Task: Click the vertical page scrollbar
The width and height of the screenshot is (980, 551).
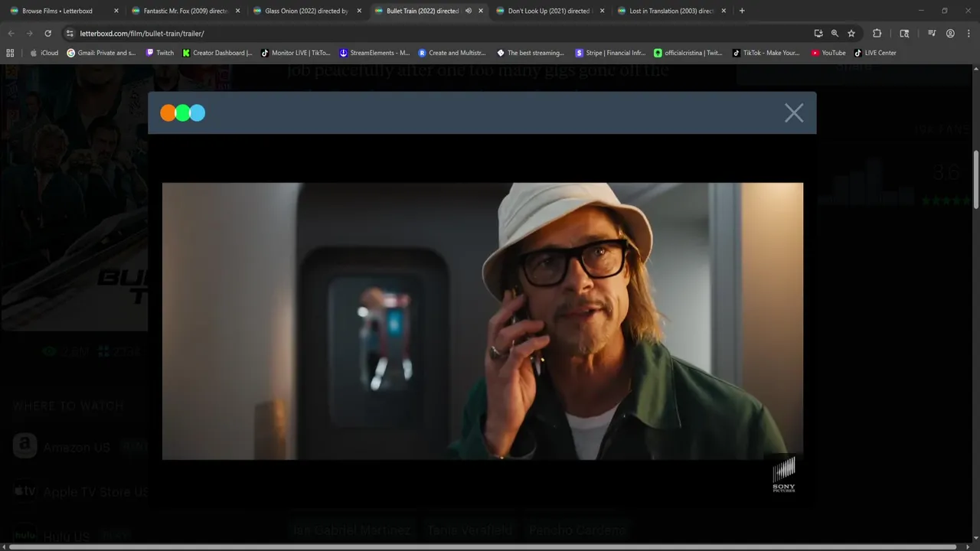Action: pyautogui.click(x=975, y=180)
